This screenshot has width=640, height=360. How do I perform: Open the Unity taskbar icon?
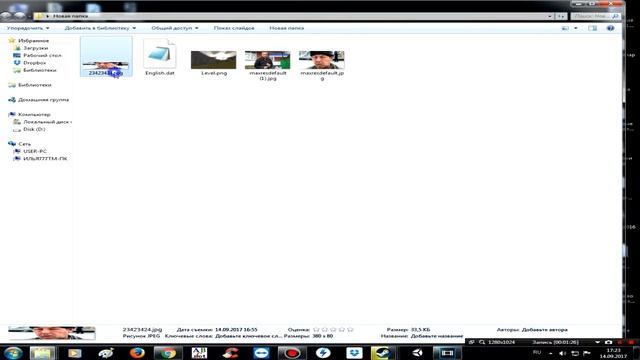pos(416,353)
